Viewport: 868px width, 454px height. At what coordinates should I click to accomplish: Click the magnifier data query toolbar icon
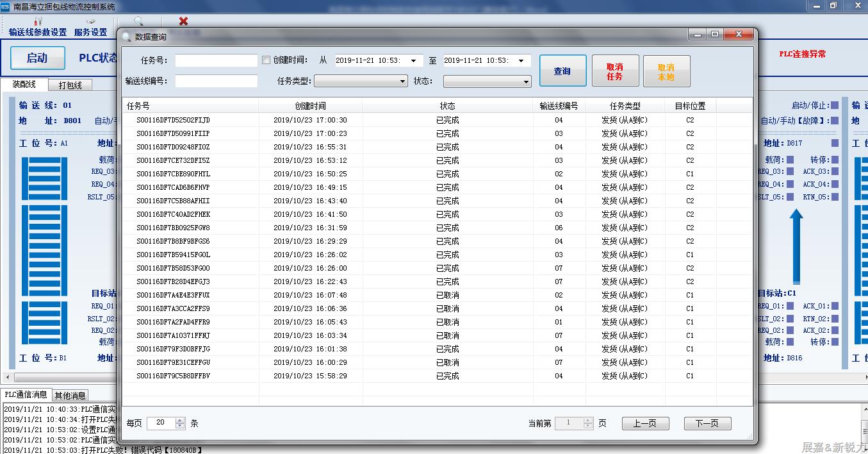[x=138, y=21]
